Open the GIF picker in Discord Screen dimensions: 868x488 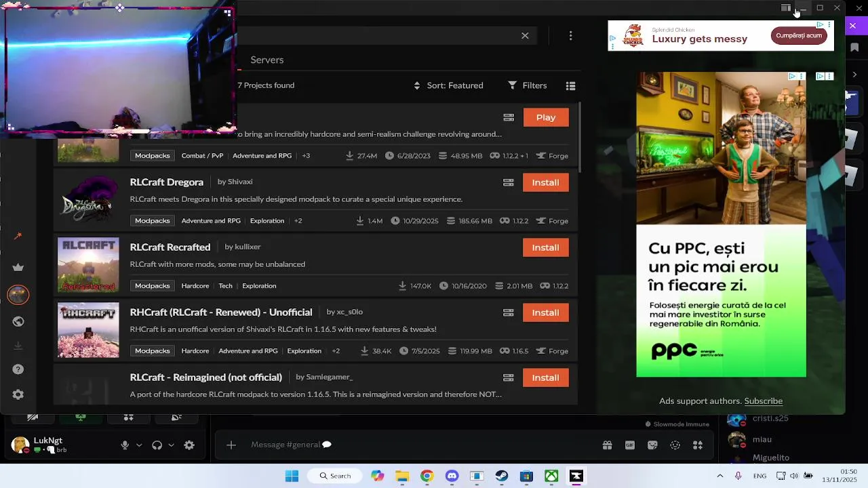pyautogui.click(x=630, y=445)
